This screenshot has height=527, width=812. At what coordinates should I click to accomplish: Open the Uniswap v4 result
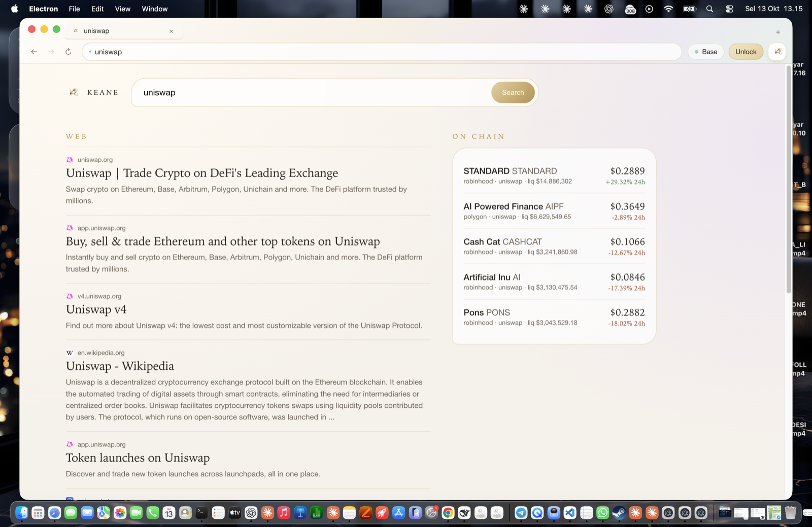[x=96, y=309]
